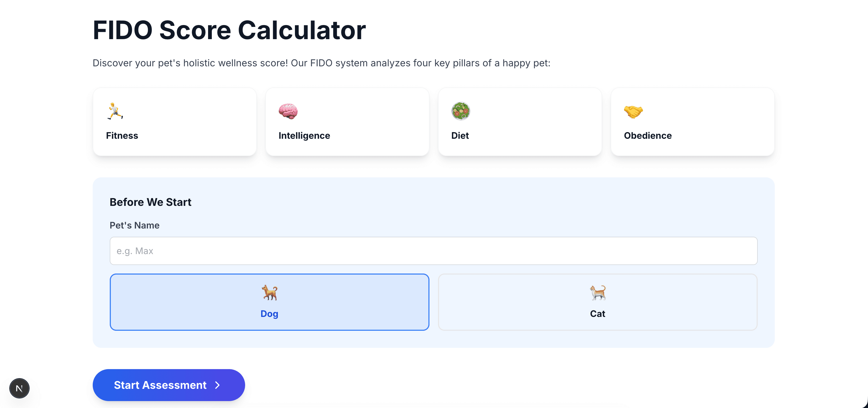Open the Intelligence pillar card
Viewport: 868px width, 408px height.
click(347, 122)
